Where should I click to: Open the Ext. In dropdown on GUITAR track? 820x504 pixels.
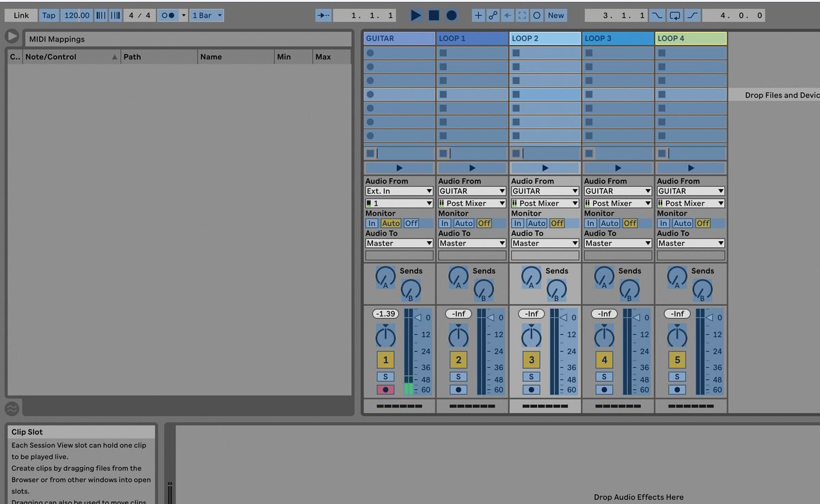coord(399,191)
